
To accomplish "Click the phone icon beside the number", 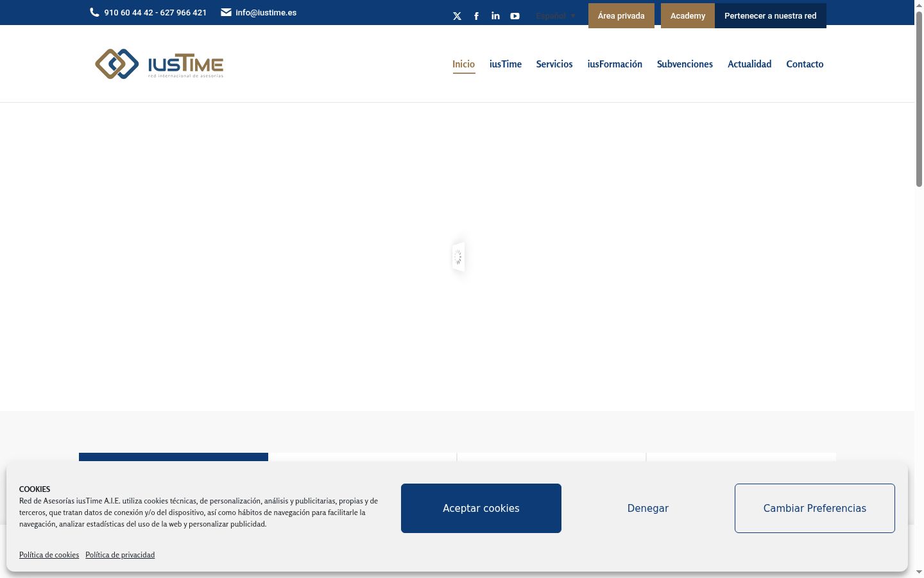I will 94,12.
